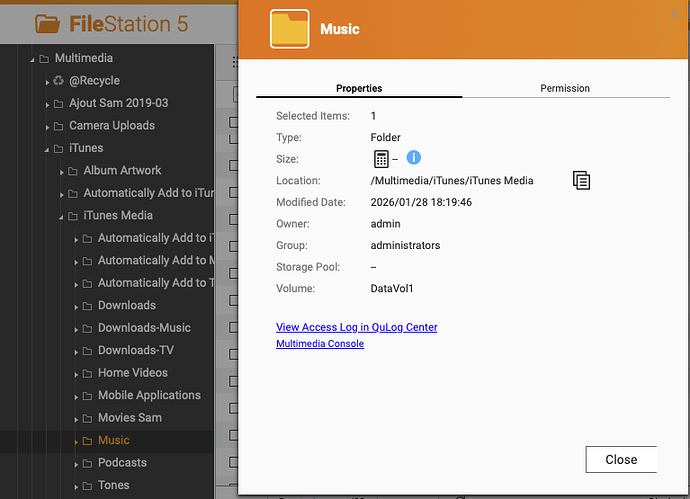
Task: Select the Properties tab
Action: click(359, 88)
